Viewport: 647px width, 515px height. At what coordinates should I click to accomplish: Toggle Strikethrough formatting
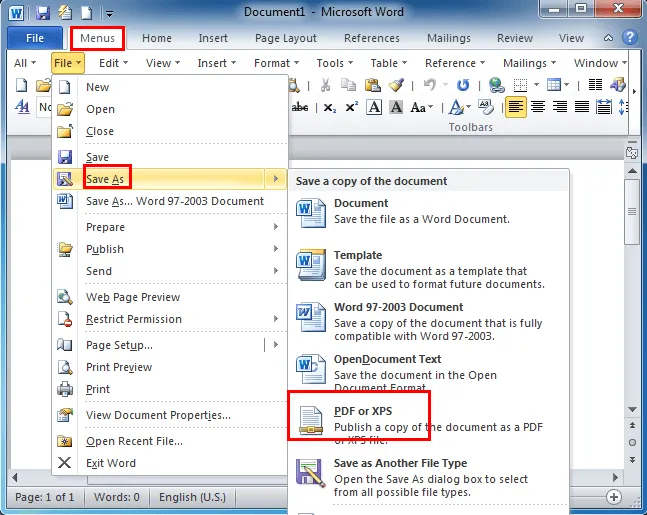pyautogui.click(x=300, y=107)
